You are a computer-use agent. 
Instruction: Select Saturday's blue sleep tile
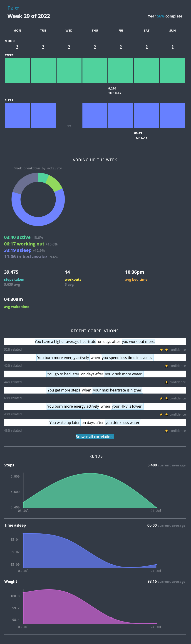click(x=146, y=116)
